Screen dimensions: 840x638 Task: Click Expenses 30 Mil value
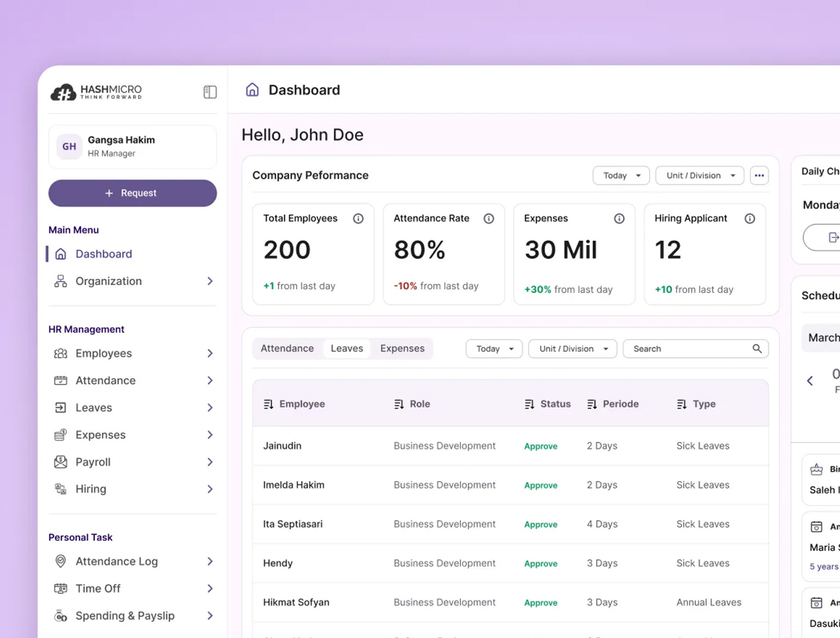coord(561,250)
